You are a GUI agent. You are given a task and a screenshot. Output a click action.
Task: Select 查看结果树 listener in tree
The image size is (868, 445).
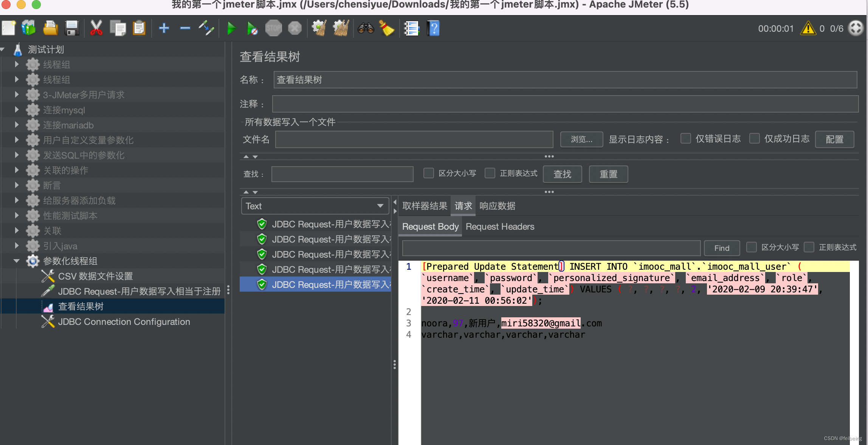(x=81, y=306)
